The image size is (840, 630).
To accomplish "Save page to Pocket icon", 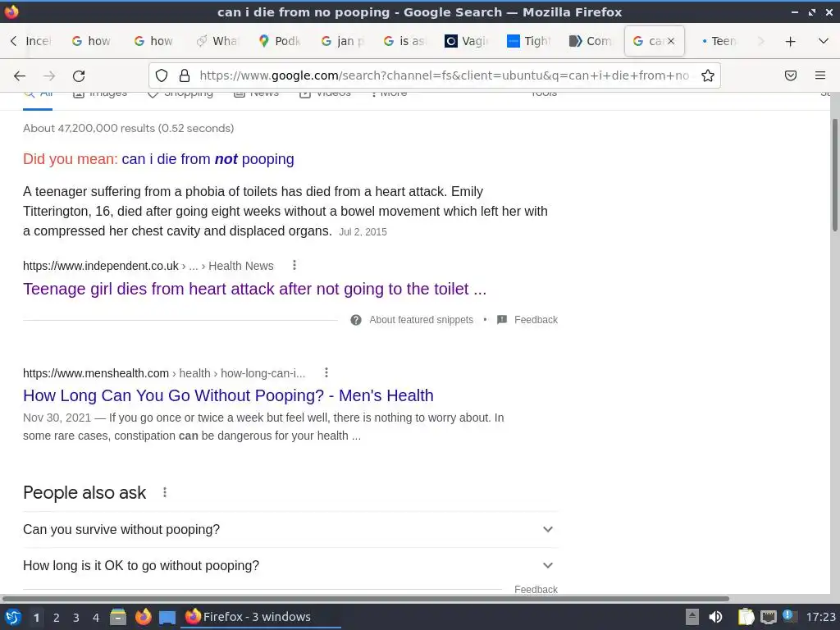I will point(791,75).
